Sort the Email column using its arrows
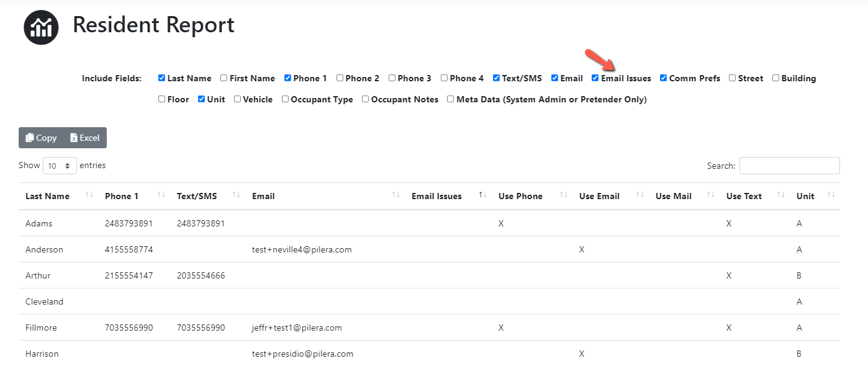 [396, 195]
